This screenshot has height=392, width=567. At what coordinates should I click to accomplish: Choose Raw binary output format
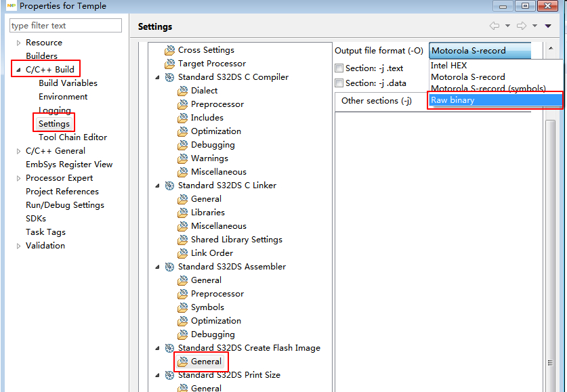click(495, 100)
